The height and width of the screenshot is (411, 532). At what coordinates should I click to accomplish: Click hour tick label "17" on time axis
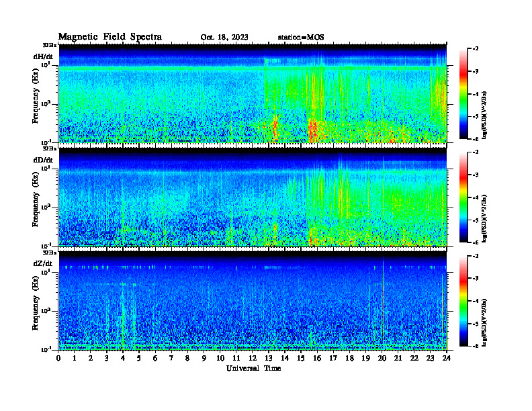[x=333, y=359]
